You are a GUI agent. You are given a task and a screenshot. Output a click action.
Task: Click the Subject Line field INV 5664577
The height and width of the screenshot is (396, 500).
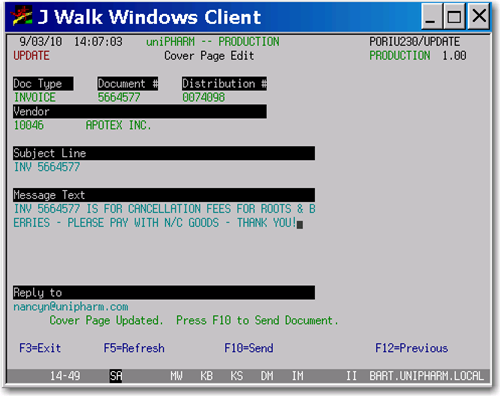(47, 167)
